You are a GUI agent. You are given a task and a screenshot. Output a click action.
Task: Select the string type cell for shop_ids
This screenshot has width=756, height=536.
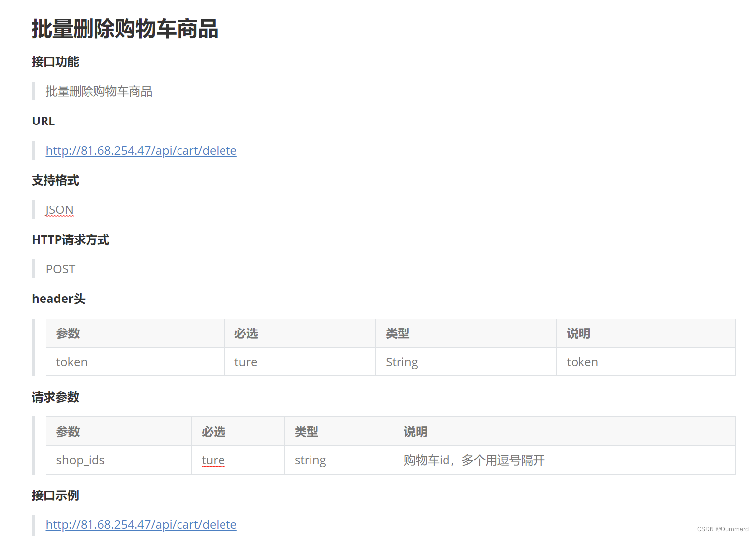(x=310, y=460)
